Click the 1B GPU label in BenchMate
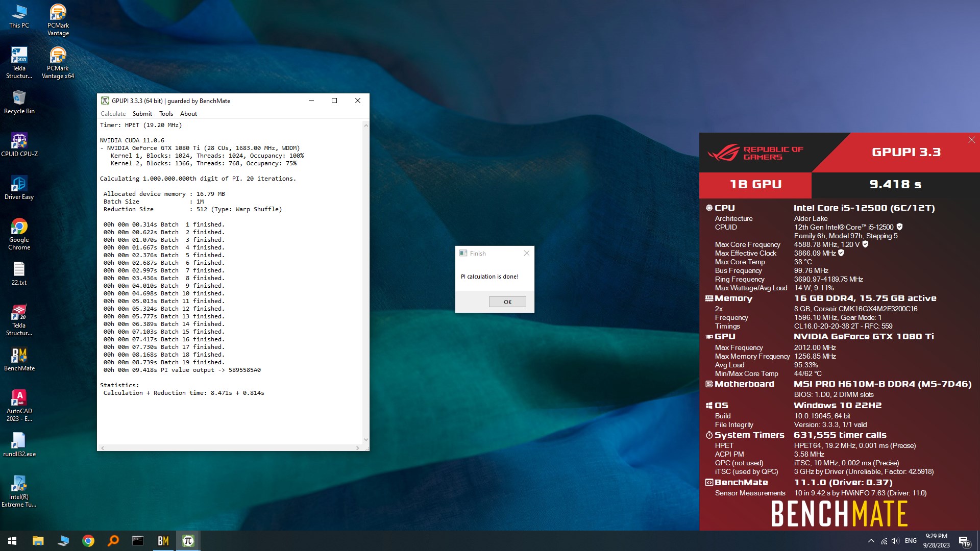This screenshot has height=551, width=980. [755, 185]
